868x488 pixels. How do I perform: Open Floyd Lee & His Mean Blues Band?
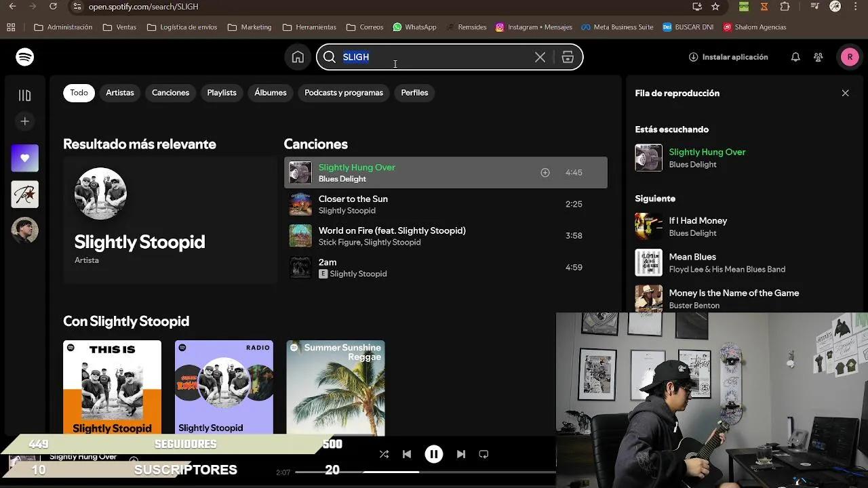[727, 270]
